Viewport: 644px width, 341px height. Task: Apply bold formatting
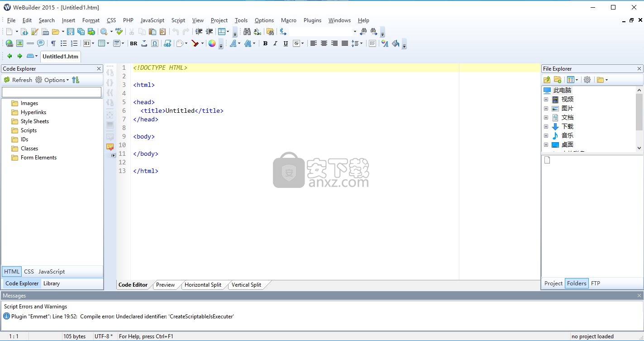click(265, 43)
